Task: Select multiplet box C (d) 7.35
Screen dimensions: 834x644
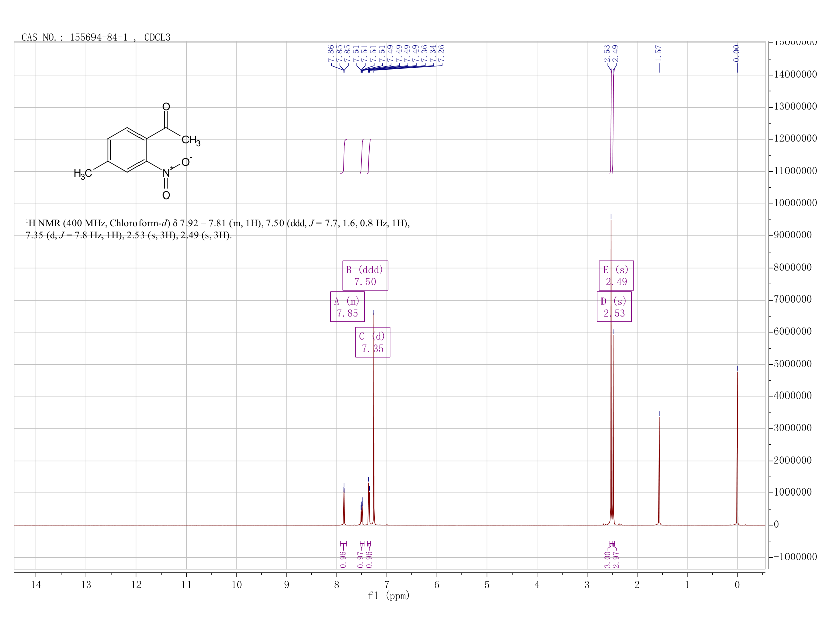Action: coord(373,342)
